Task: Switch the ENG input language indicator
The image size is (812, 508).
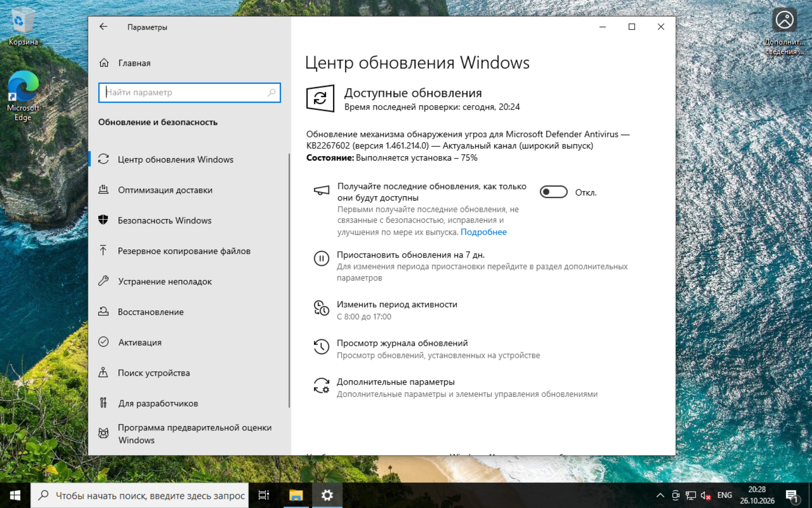Action: click(724, 495)
